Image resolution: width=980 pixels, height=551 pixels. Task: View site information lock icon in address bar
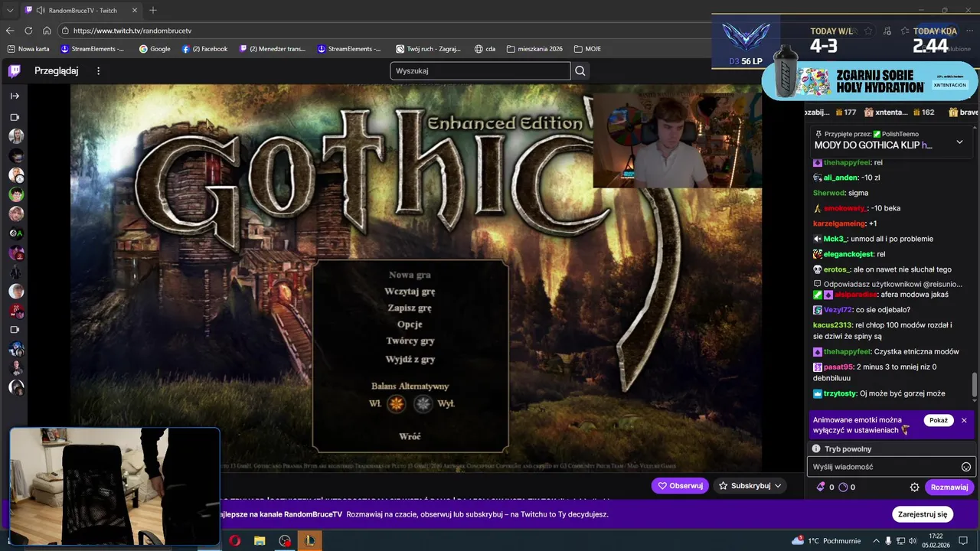[64, 31]
